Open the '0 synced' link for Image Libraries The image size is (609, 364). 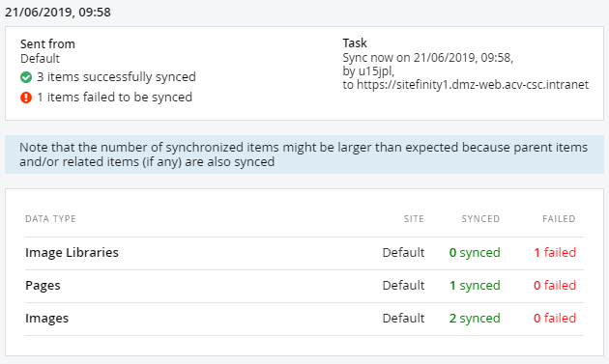[x=475, y=253]
